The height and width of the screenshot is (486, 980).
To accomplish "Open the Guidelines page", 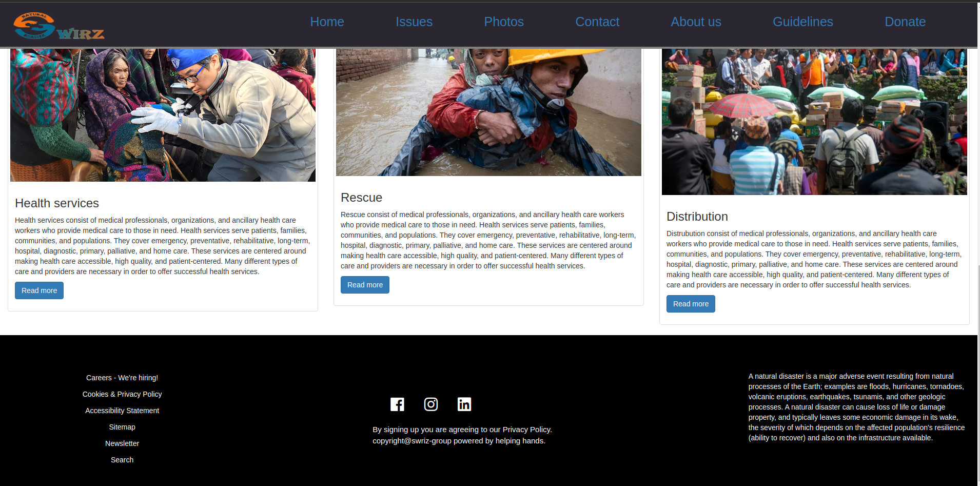I will click(803, 22).
